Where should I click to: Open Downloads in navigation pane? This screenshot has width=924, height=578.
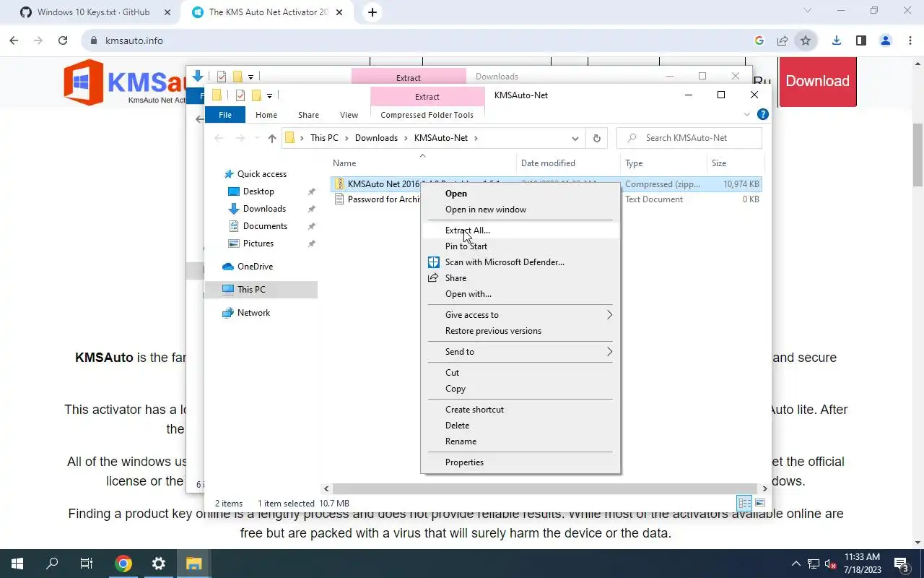(263, 208)
